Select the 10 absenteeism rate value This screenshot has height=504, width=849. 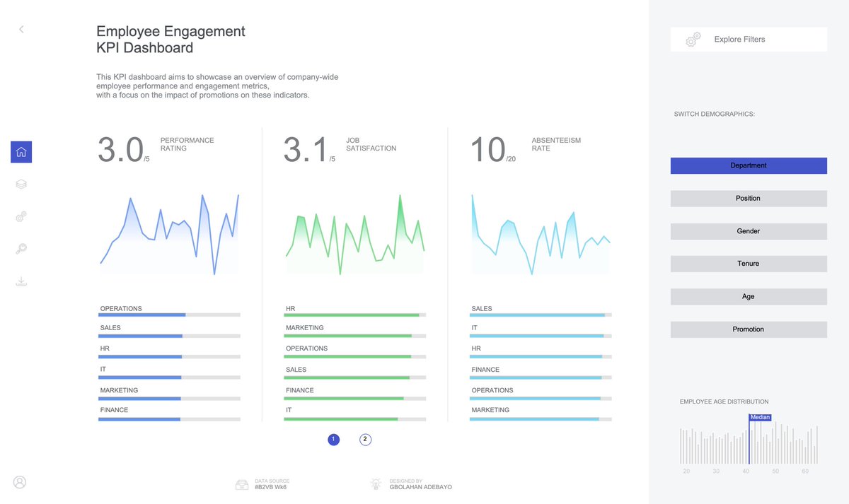tap(488, 150)
